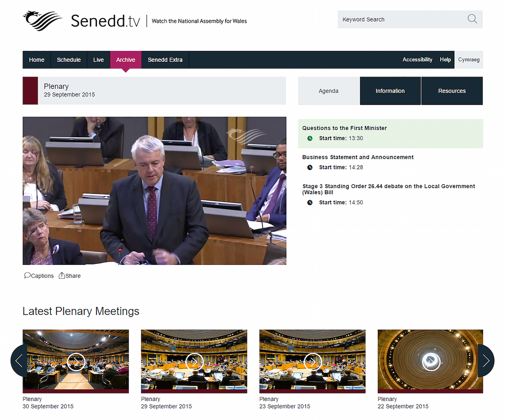Viewport: 505px width, 420px height.
Task: Click clock icon beside Start time 13:30
Action: point(310,138)
